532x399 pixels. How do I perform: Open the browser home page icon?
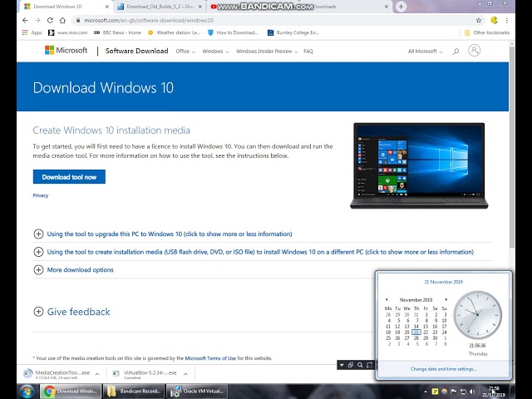(x=62, y=20)
